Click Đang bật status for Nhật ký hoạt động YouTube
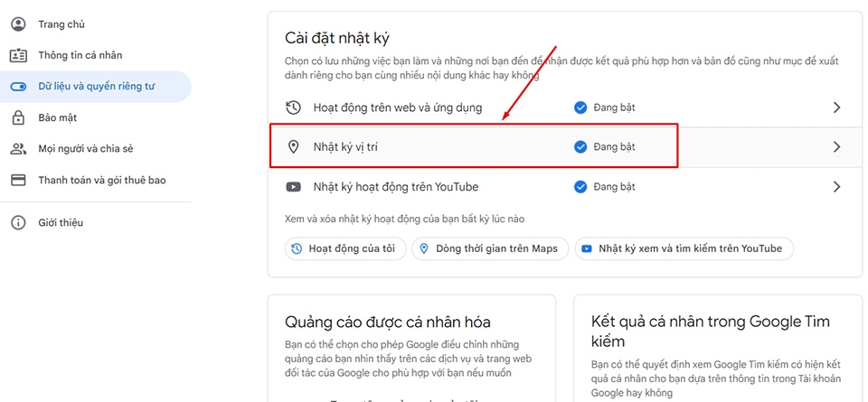 [614, 188]
